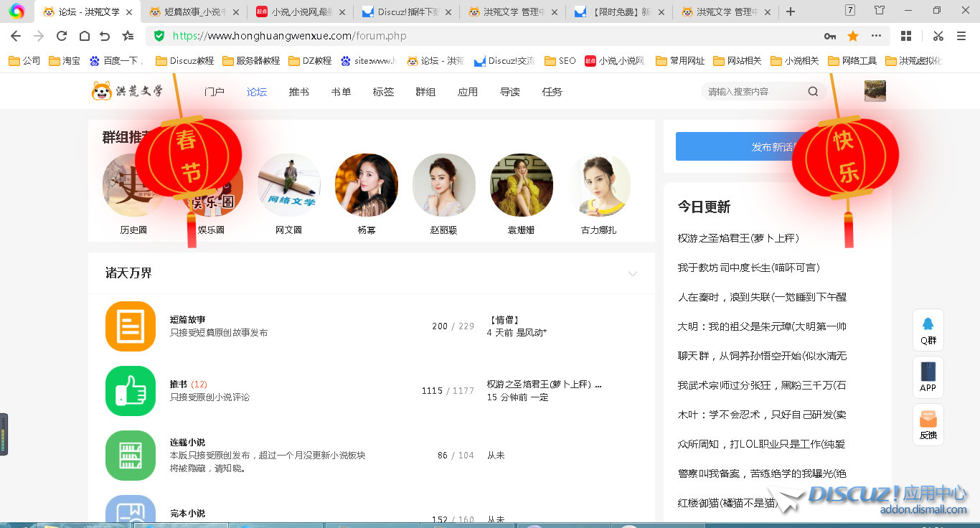This screenshot has height=528, width=980.
Task: Click the APP download sidebar icon
Action: tap(928, 377)
